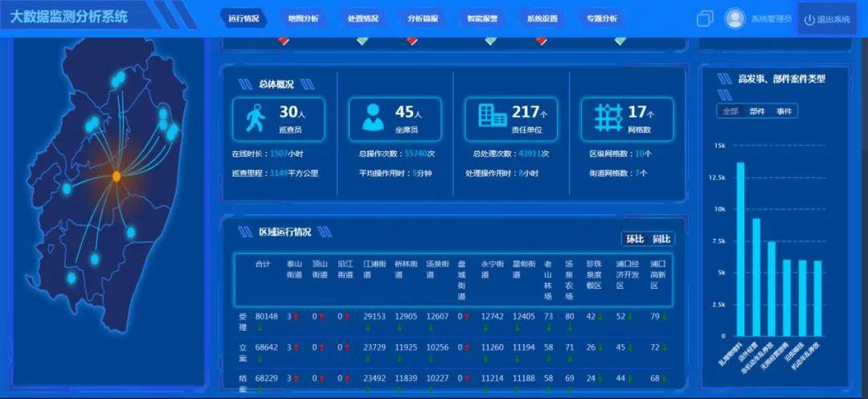The image size is (868, 399).
Task: Click the 专题分析 navigation item
Action: point(602,19)
